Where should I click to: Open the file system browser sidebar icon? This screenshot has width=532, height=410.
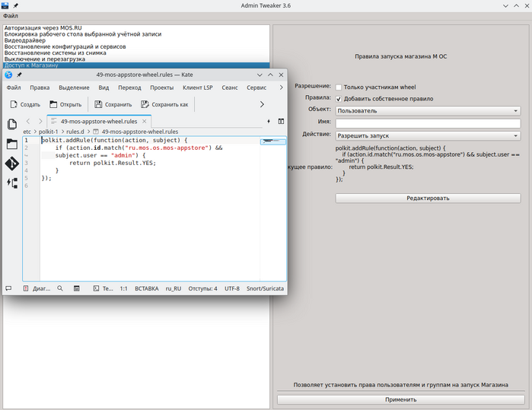12,144
